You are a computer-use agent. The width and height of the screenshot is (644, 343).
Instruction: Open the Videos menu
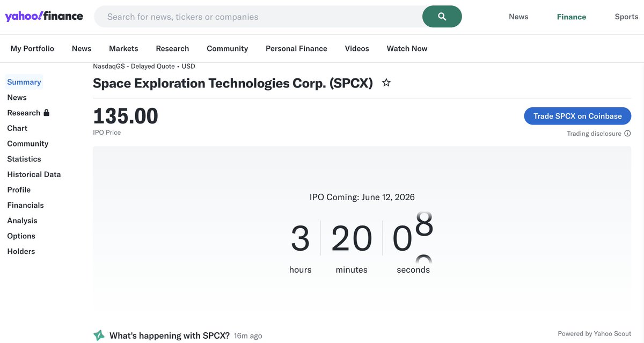(357, 48)
